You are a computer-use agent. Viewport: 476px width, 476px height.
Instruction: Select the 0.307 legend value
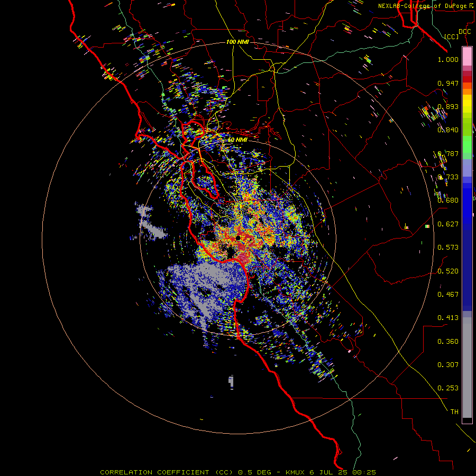448,365
